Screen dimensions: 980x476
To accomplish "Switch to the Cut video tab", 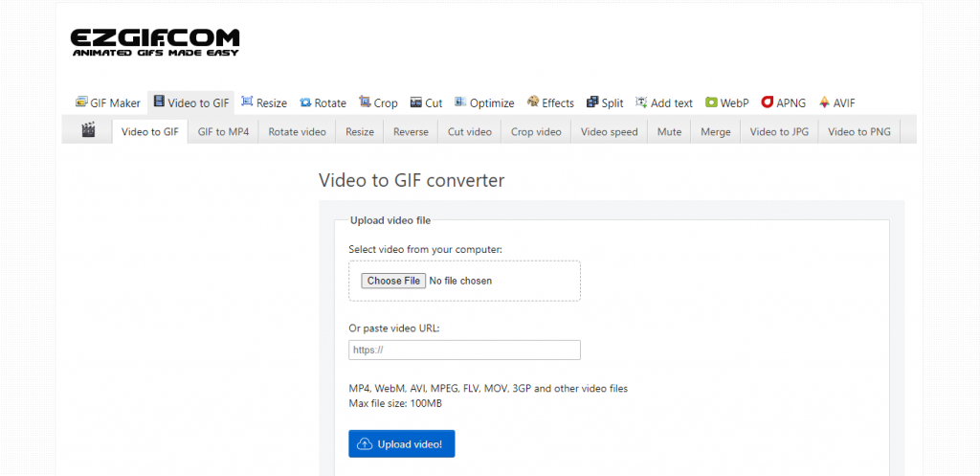I will 469,132.
